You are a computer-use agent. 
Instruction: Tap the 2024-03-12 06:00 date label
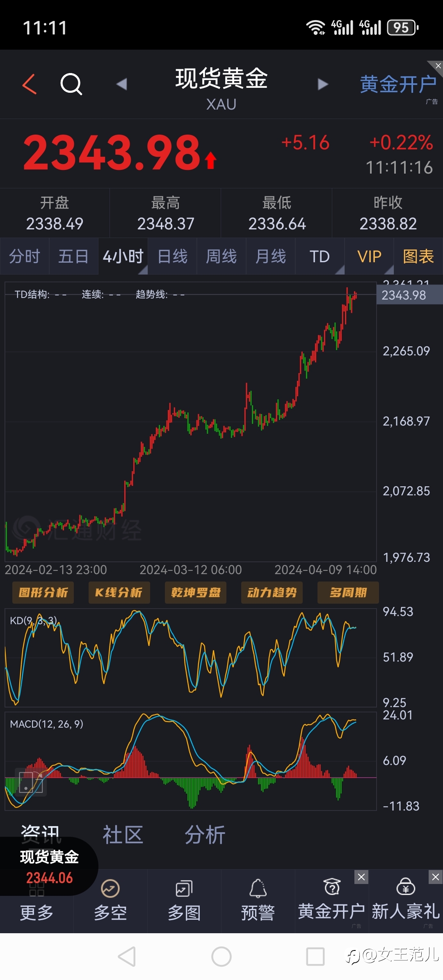(191, 570)
